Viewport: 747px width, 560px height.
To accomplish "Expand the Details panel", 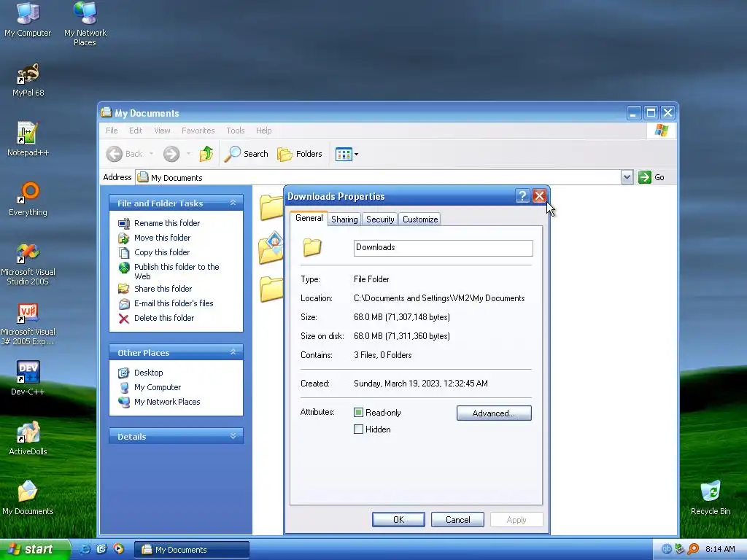I will pos(233,436).
